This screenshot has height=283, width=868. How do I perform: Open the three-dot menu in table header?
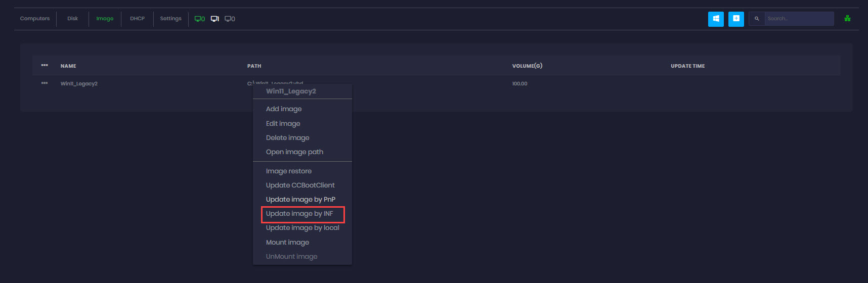(x=45, y=66)
